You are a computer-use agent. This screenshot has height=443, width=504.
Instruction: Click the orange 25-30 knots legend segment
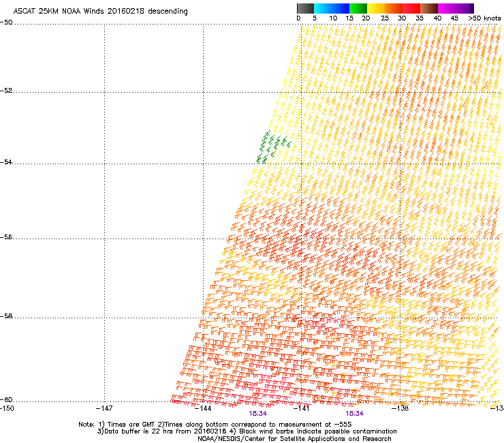click(394, 8)
